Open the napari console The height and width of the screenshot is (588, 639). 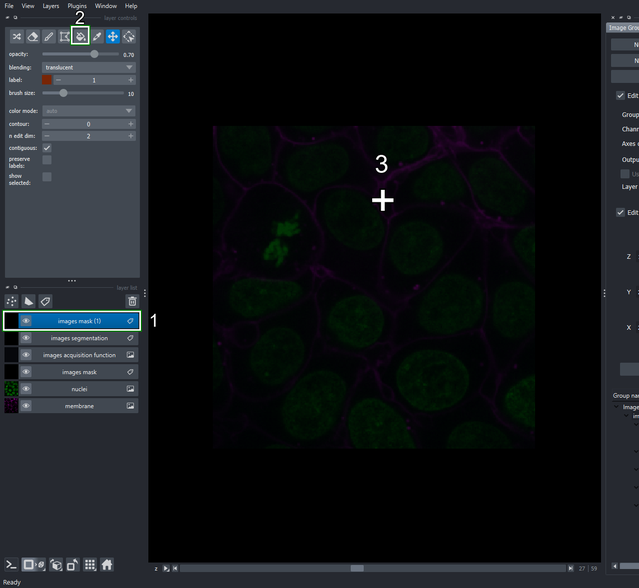(11, 565)
